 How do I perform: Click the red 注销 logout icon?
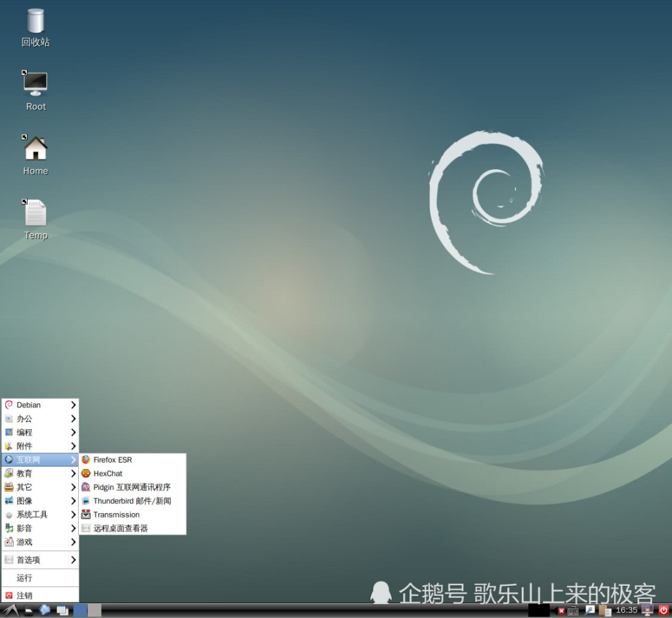(x=9, y=596)
